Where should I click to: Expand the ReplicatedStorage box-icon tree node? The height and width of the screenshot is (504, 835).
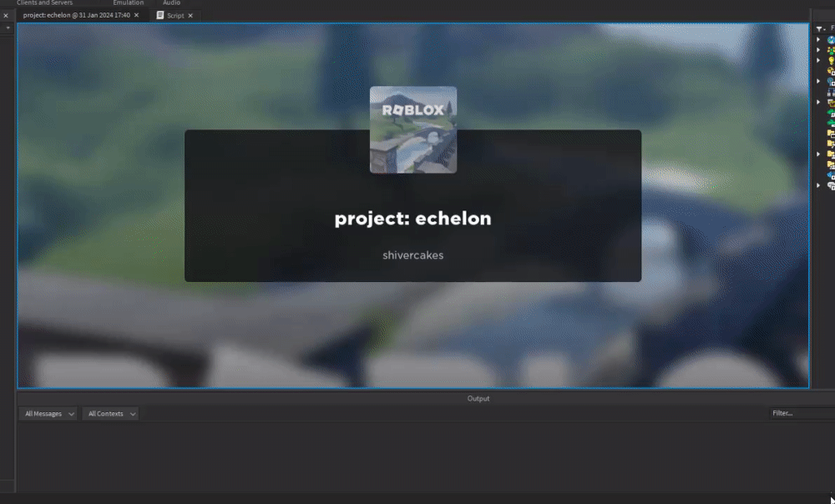tap(818, 102)
